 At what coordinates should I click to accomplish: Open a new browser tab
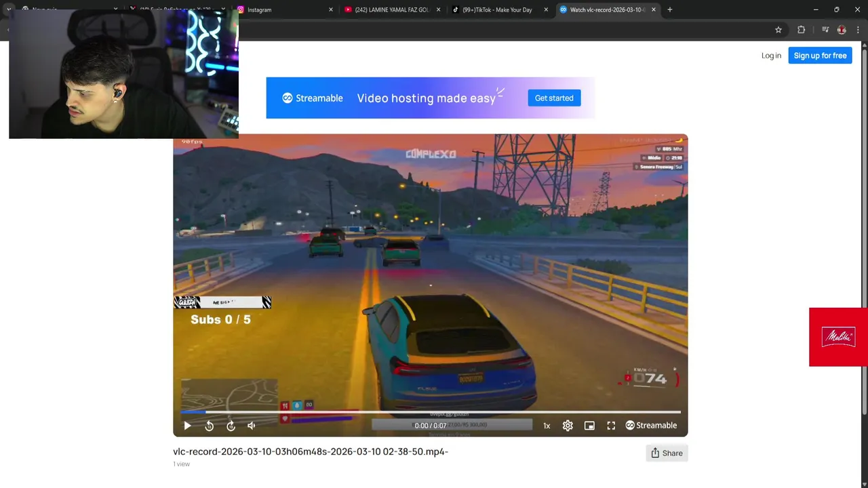670,9
